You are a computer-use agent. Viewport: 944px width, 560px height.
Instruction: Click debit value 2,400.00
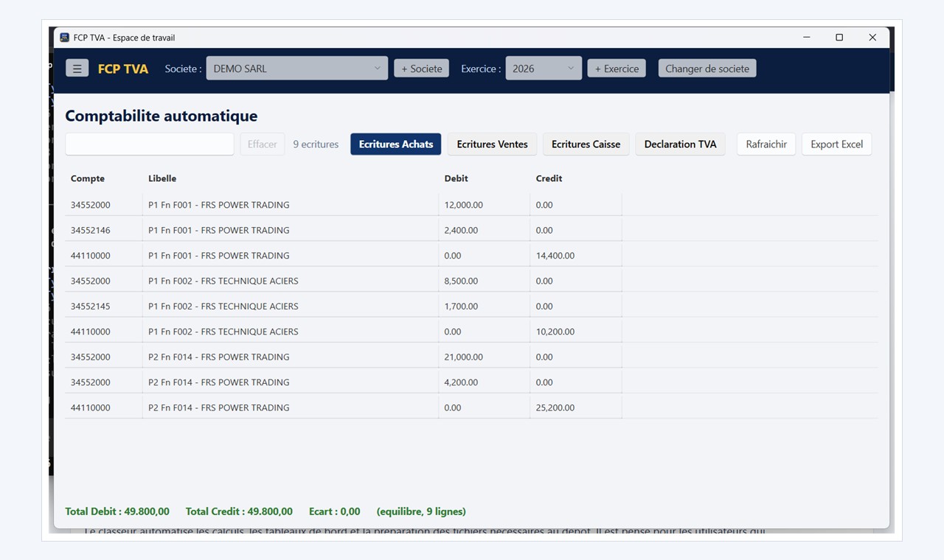pyautogui.click(x=461, y=230)
